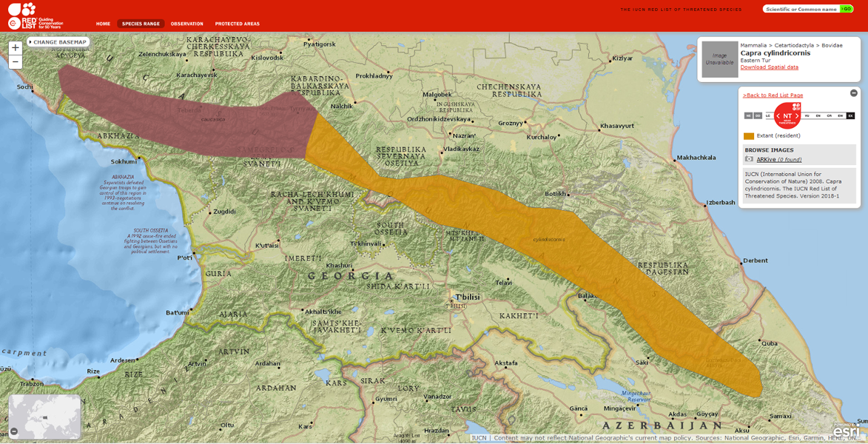Navigate to the Home tab

[x=103, y=24]
